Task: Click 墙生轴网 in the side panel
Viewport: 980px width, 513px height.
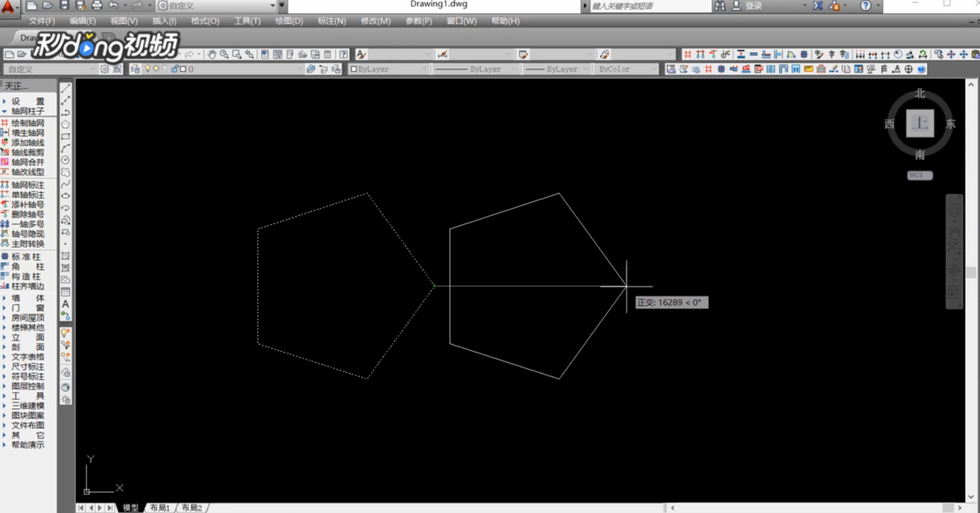Action: click(28, 133)
